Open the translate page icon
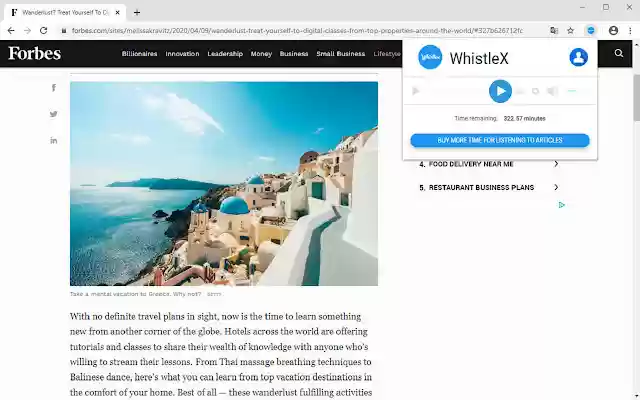Image resolution: width=640 pixels, height=400 pixels. [x=554, y=31]
